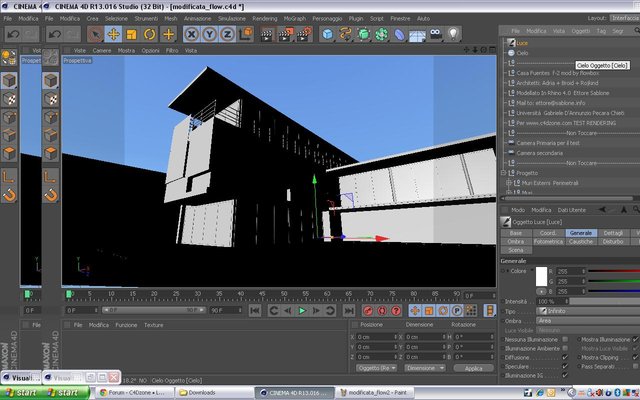Switch to modificata_flow2 - Paint taskbar button
Screen dimensions: 640x400
point(376,393)
